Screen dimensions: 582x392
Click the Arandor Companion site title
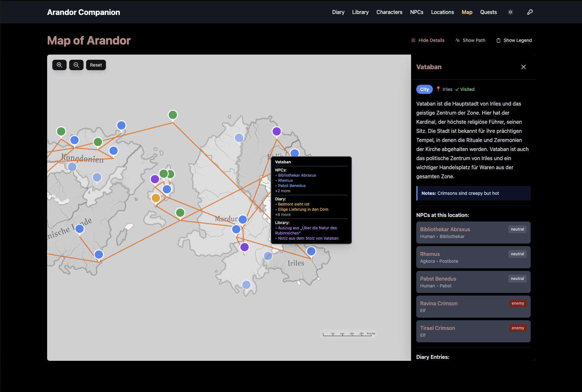point(84,12)
